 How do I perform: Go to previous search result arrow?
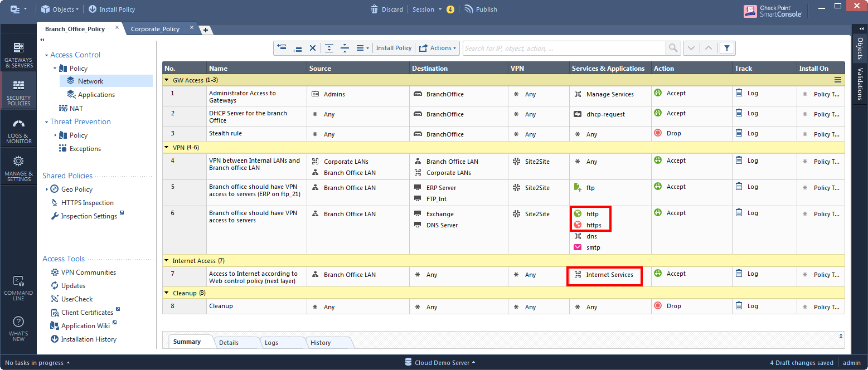(x=709, y=48)
